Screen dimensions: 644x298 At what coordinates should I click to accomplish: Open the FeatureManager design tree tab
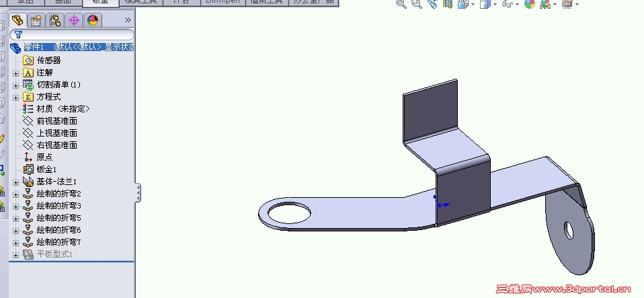click(17, 20)
